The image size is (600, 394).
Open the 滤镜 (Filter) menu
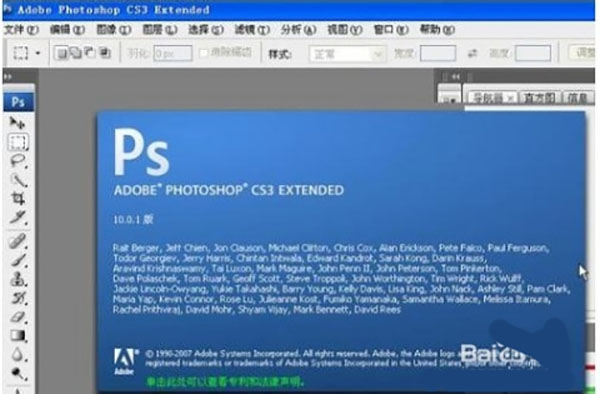click(251, 29)
